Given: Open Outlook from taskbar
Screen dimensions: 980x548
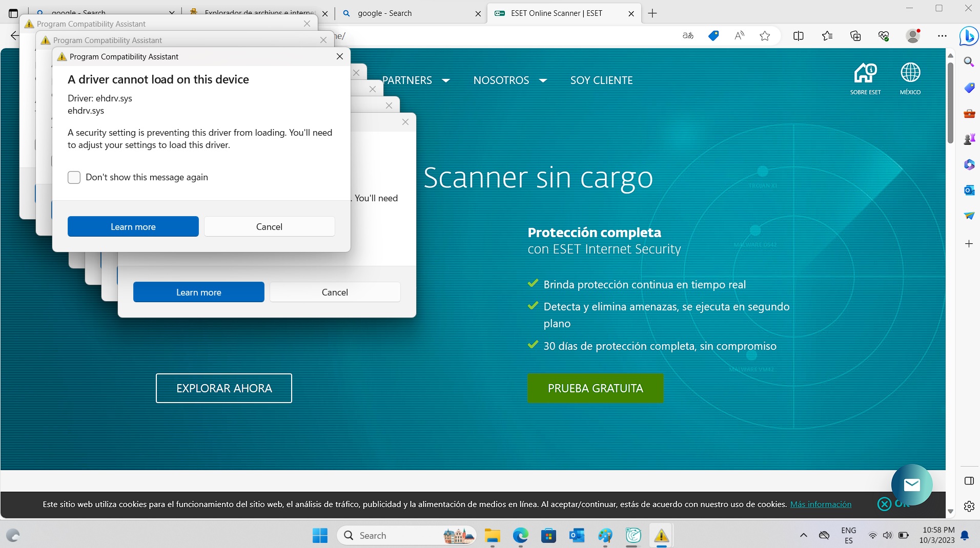Looking at the screenshot, I should tap(577, 536).
